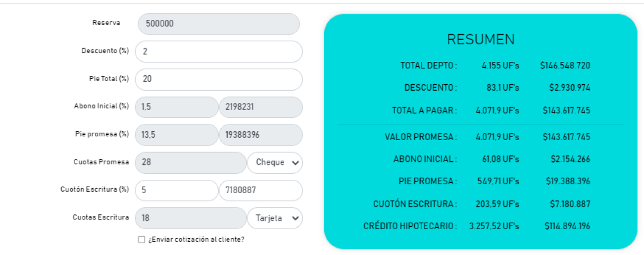Click the Cuotas Escritura field
Viewport: 644px width, 255px height.
pyautogui.click(x=190, y=218)
